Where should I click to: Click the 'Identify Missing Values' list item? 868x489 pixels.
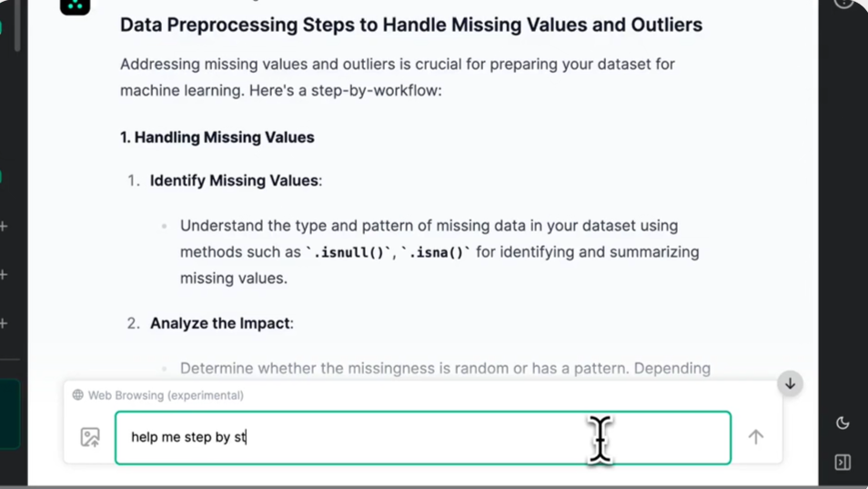[236, 180]
